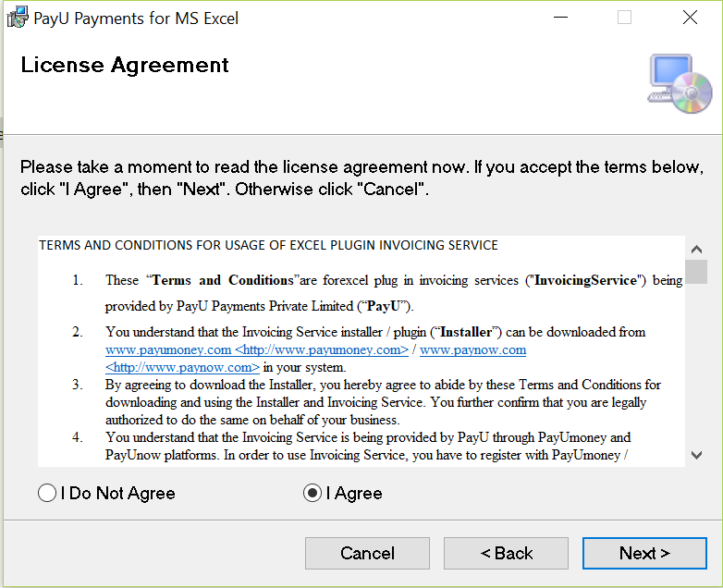
Task: Open the <http://www.paynow.com> link
Action: click(182, 368)
